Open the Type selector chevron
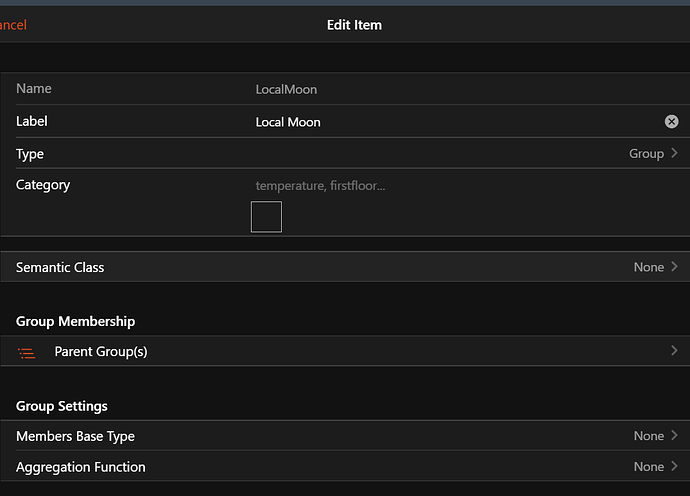Screen dimensions: 690x496 point(675,153)
